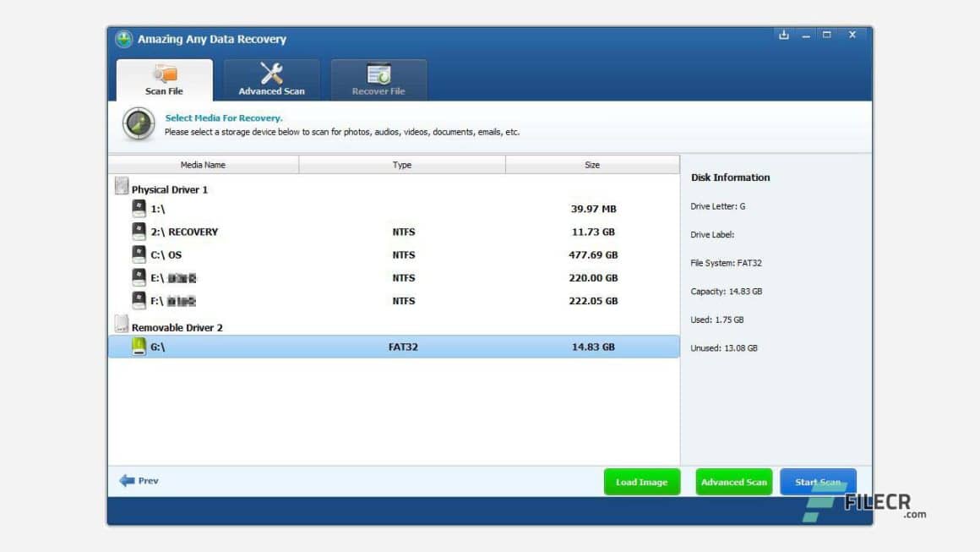Click the radar scan icon beside Select Media
The image size is (980, 552).
click(x=138, y=123)
